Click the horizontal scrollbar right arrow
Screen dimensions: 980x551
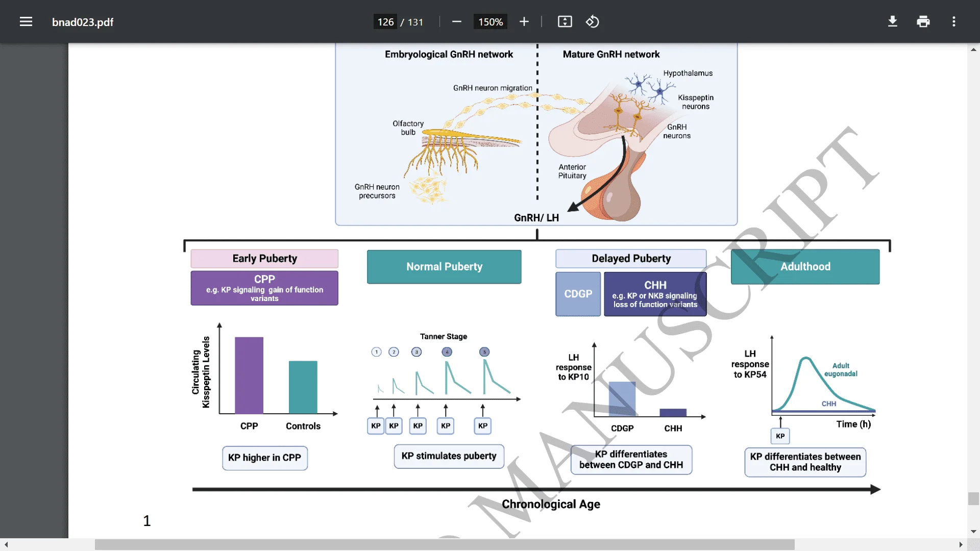pyautogui.click(x=961, y=545)
